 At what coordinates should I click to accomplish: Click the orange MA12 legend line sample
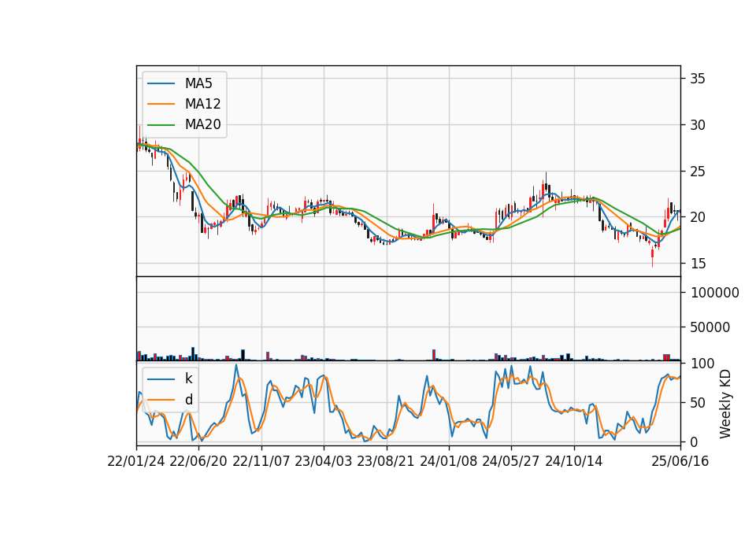coord(161,104)
